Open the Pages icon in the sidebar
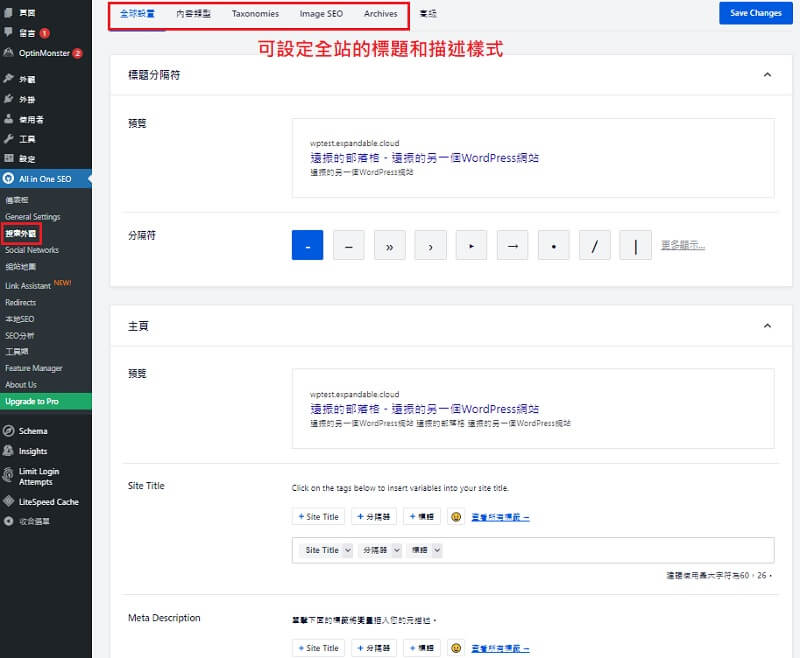800x658 pixels. coord(8,13)
